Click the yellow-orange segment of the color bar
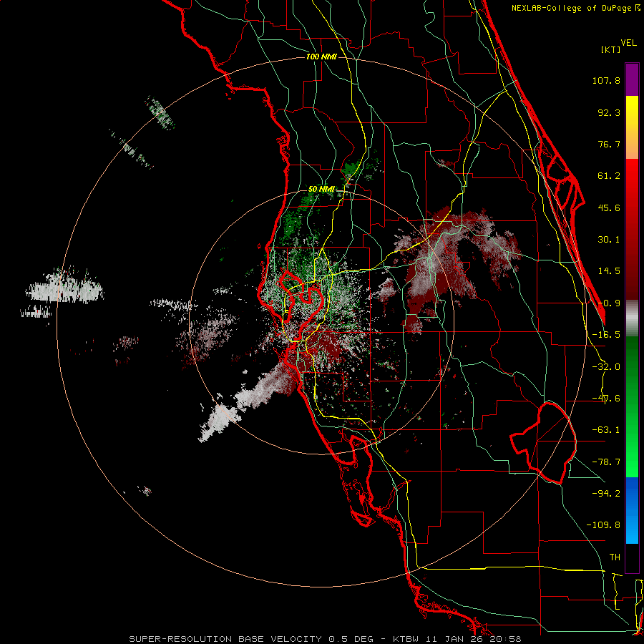Screen dimensions: 644x644 [632, 127]
